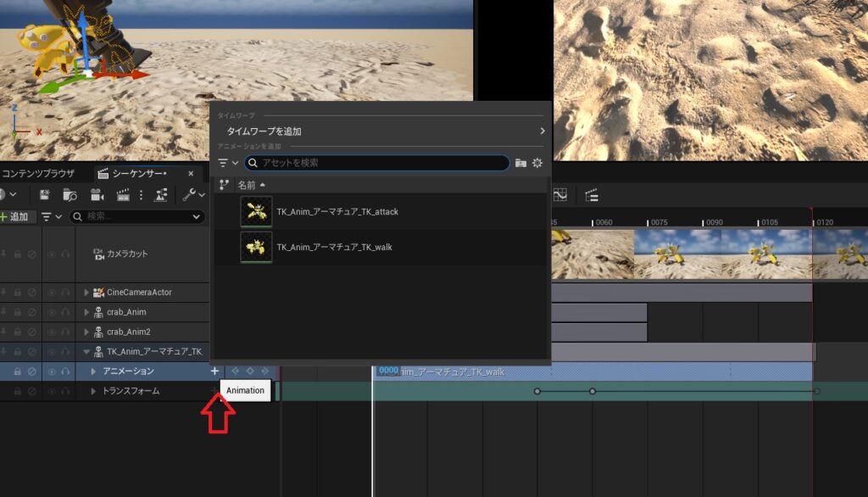Click the camera icon in Sequencer toolbar
This screenshot has height=497, width=868.
click(97, 195)
